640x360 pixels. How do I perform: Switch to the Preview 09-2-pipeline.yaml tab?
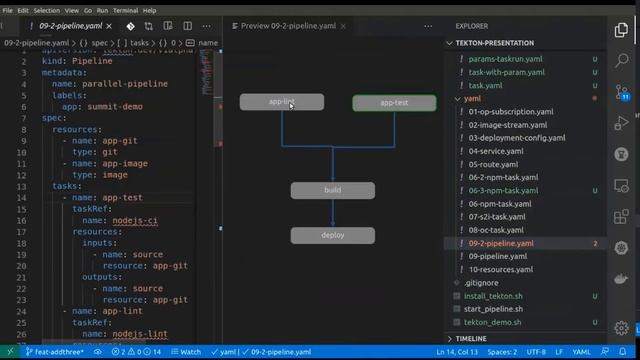(x=288, y=26)
